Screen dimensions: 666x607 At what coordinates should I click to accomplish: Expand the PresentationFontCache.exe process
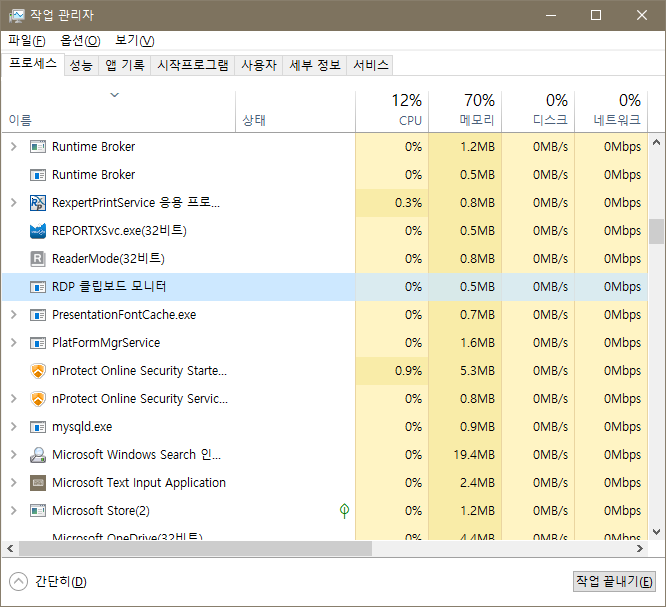[x=14, y=315]
